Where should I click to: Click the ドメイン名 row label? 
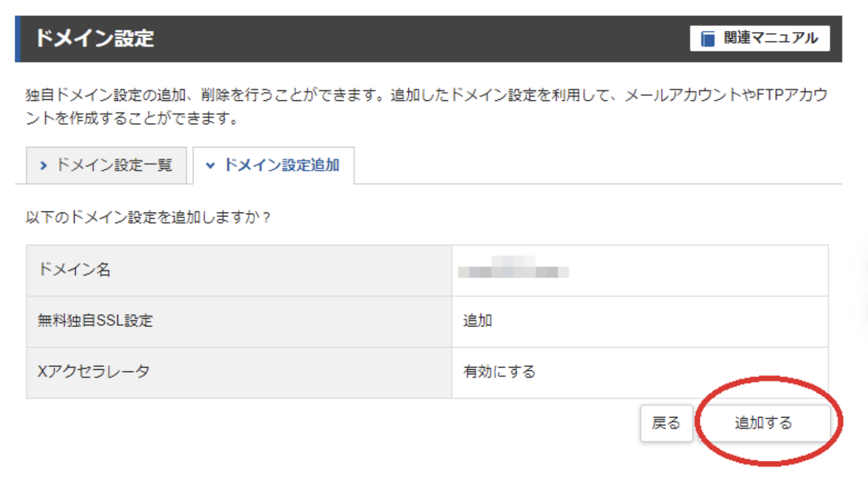(x=75, y=270)
